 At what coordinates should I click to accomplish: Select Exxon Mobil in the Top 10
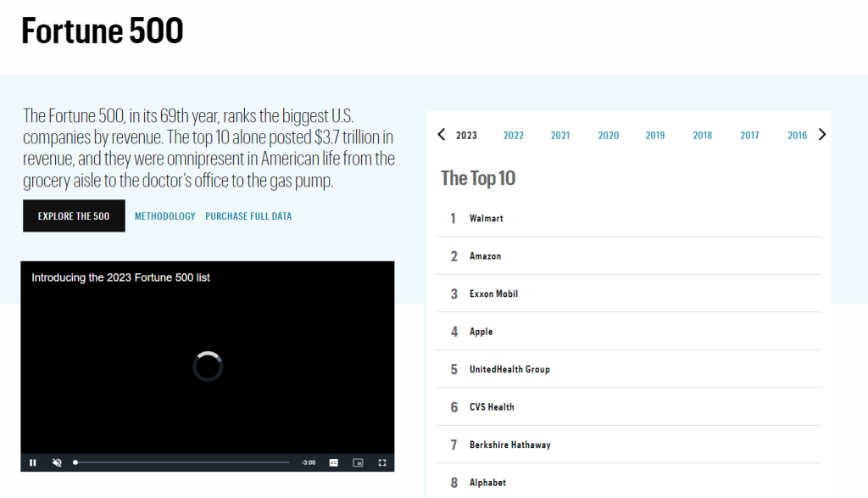pyautogui.click(x=493, y=294)
